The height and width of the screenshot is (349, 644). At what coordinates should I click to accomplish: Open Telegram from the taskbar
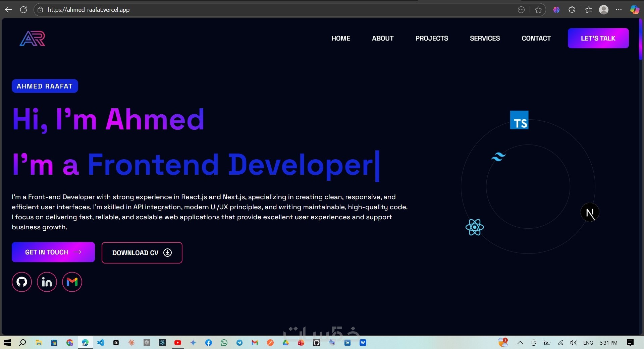[x=239, y=343]
